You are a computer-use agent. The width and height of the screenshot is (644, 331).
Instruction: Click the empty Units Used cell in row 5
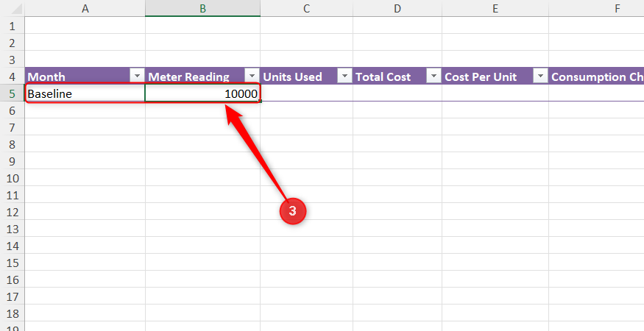pos(306,93)
